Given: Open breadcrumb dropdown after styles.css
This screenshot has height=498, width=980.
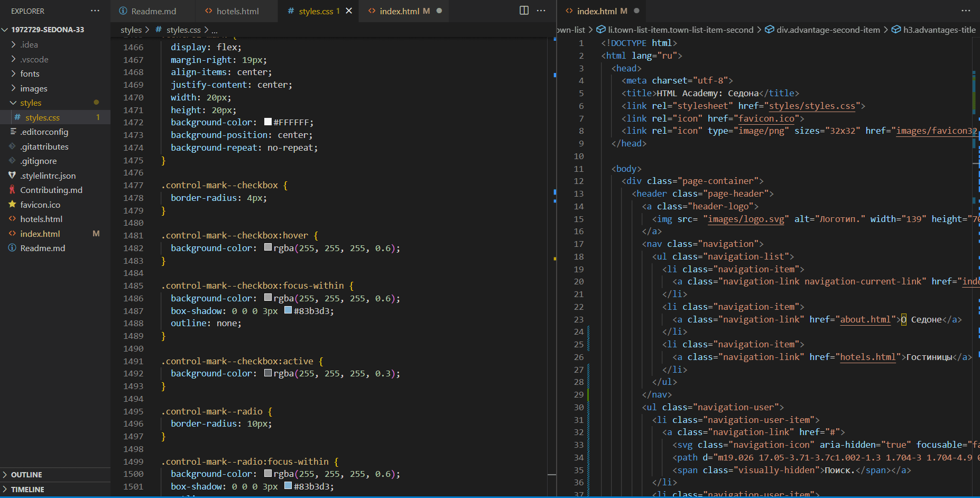Looking at the screenshot, I should pos(215,30).
